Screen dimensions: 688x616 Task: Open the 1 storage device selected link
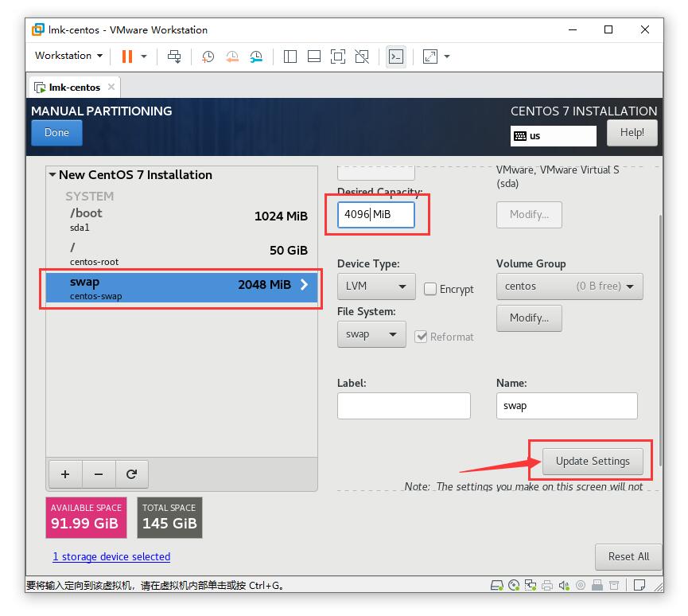[111, 557]
